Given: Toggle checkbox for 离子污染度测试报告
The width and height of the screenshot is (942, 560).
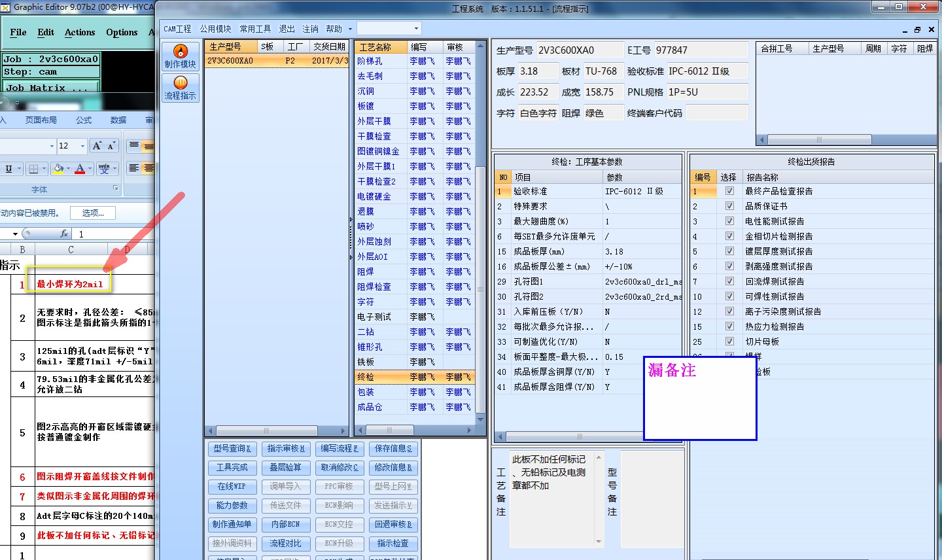Looking at the screenshot, I should 729,311.
